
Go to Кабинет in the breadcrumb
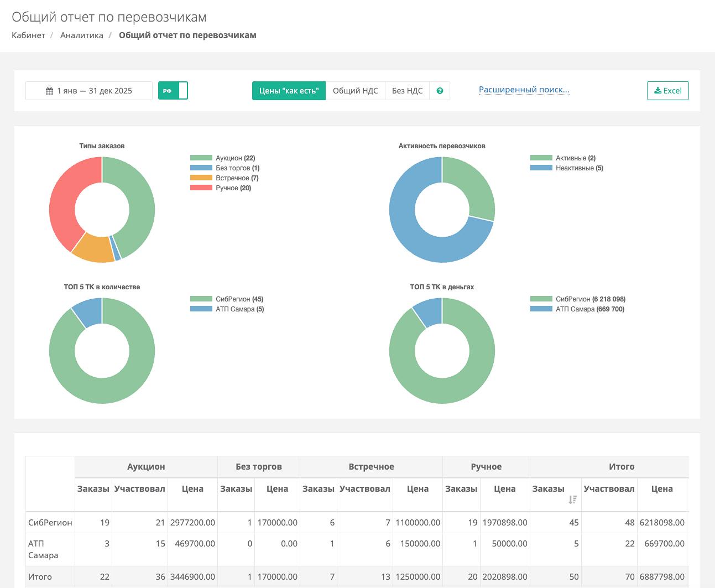(28, 35)
